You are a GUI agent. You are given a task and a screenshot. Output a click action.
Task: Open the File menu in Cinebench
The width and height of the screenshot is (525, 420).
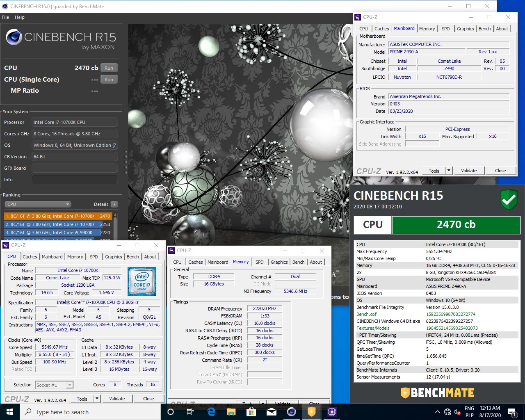tap(5, 17)
